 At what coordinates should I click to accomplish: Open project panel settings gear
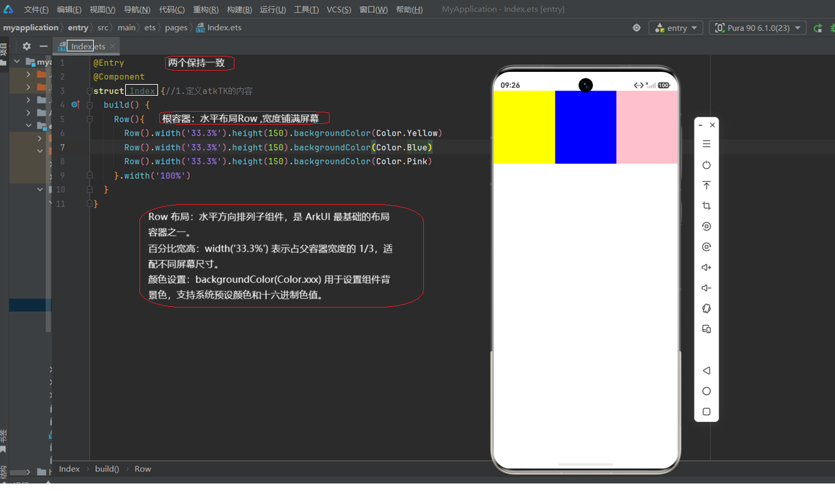point(26,46)
